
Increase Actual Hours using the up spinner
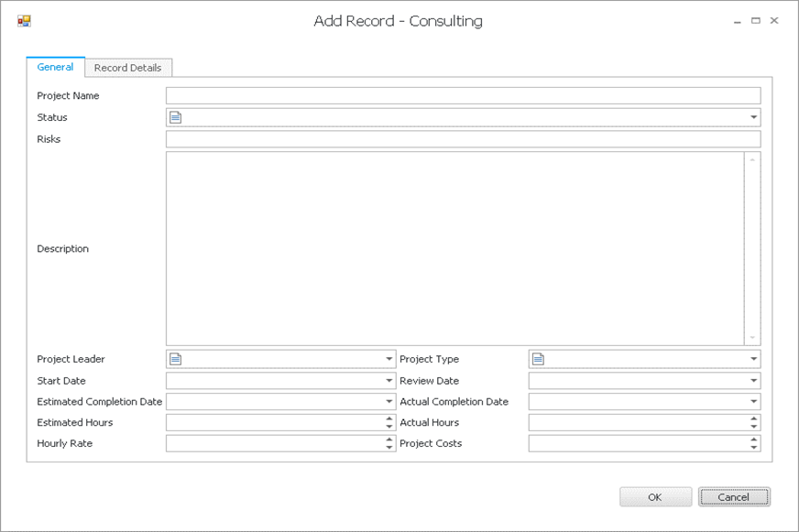[x=753, y=418]
